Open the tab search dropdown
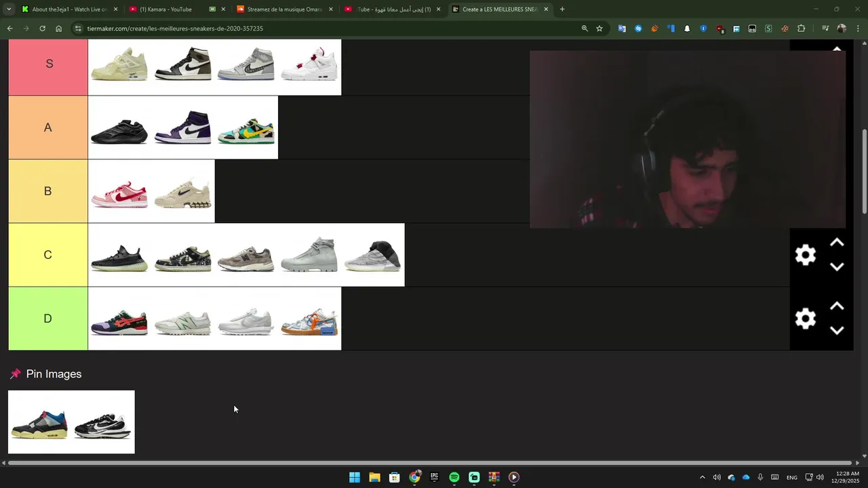The image size is (868, 488). (x=7, y=9)
